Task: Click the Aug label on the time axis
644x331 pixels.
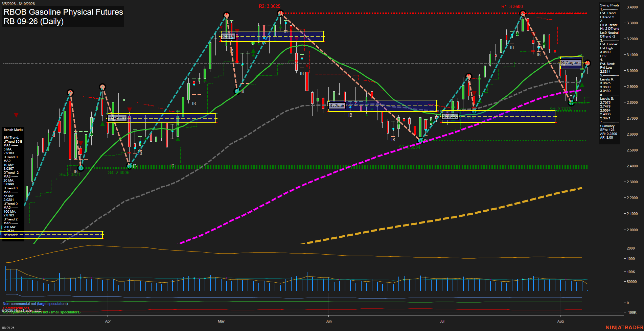Action: [560, 321]
